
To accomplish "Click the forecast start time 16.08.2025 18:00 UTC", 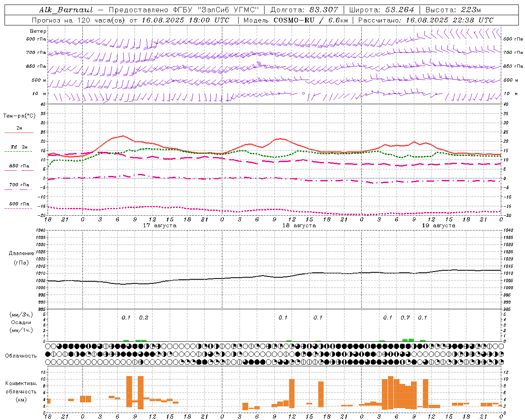I will pos(185,20).
